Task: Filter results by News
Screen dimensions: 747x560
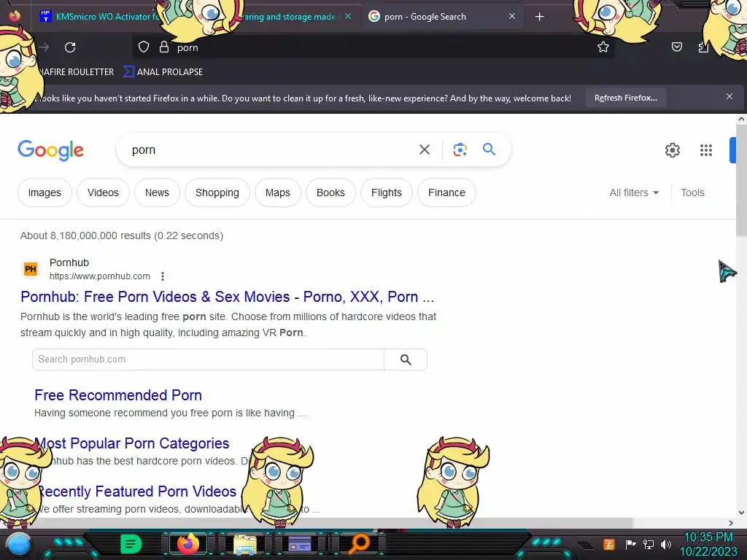Action: point(157,192)
